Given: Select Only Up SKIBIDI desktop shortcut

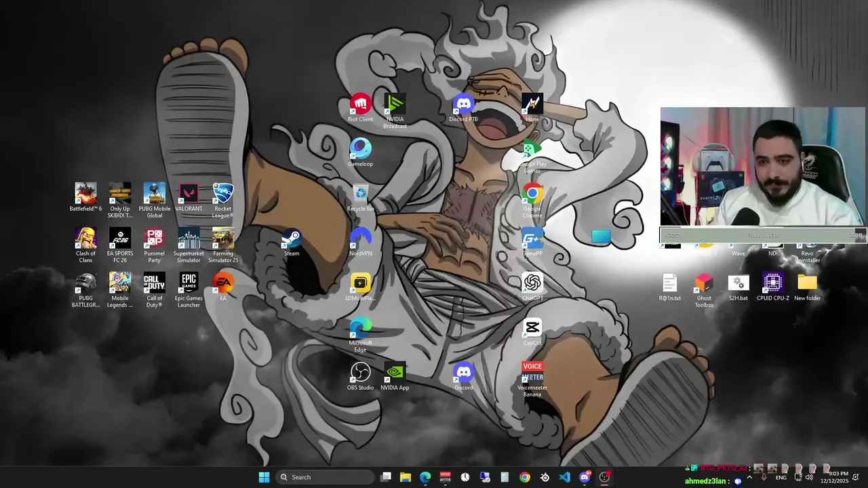Looking at the screenshot, I should pos(120,200).
